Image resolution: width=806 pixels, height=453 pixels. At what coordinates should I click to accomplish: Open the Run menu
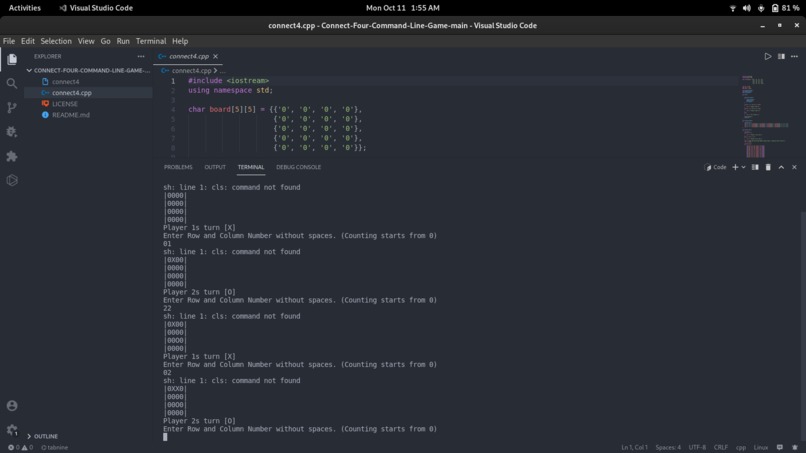coord(123,41)
